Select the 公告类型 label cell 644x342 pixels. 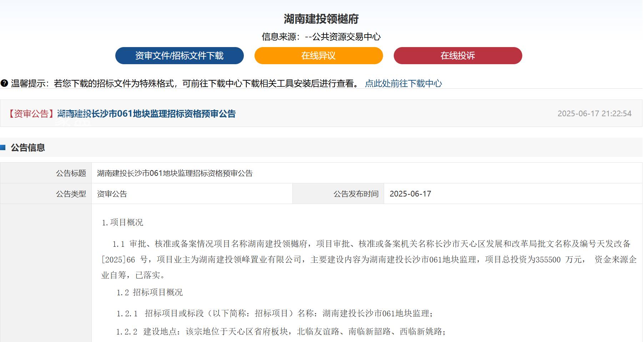[x=46, y=194]
